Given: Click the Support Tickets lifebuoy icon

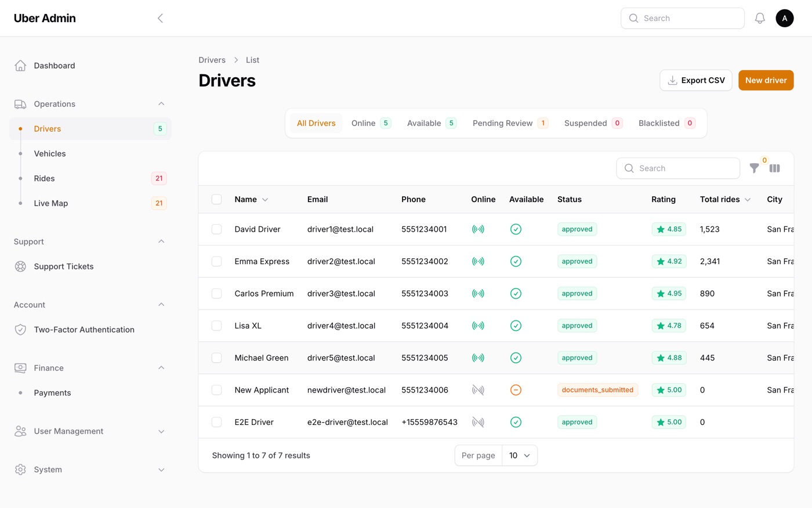Looking at the screenshot, I should pos(20,266).
